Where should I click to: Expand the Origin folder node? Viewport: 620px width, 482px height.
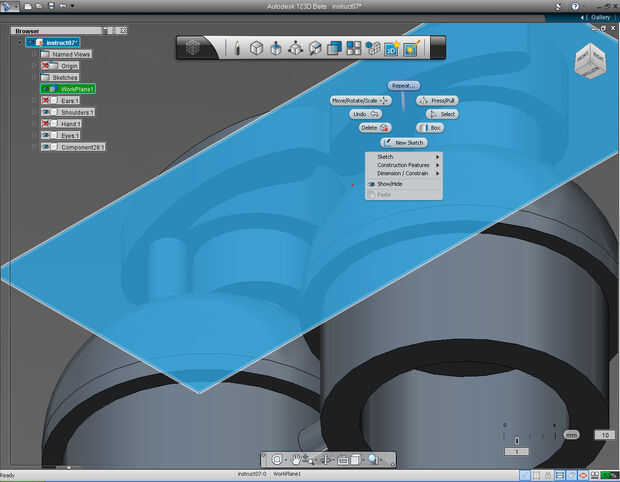(x=34, y=66)
